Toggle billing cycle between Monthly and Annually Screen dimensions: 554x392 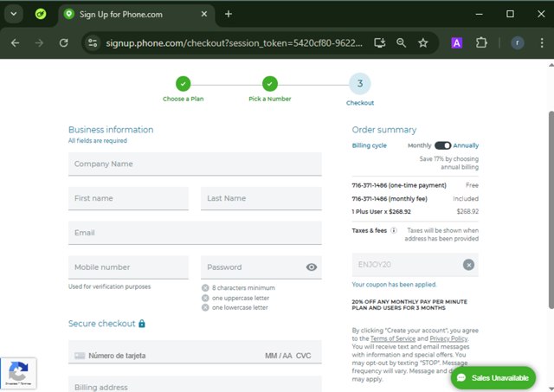tap(442, 145)
